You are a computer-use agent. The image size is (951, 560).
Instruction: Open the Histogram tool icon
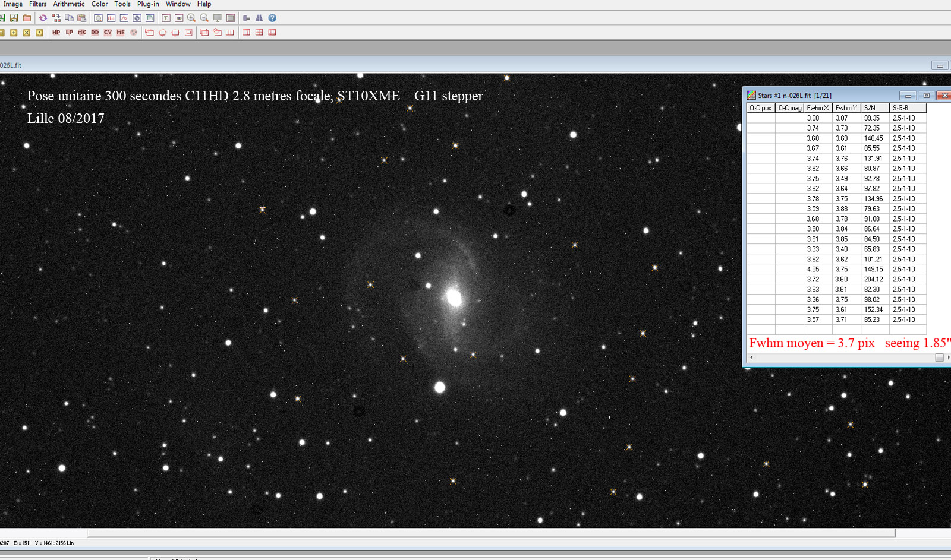111,18
